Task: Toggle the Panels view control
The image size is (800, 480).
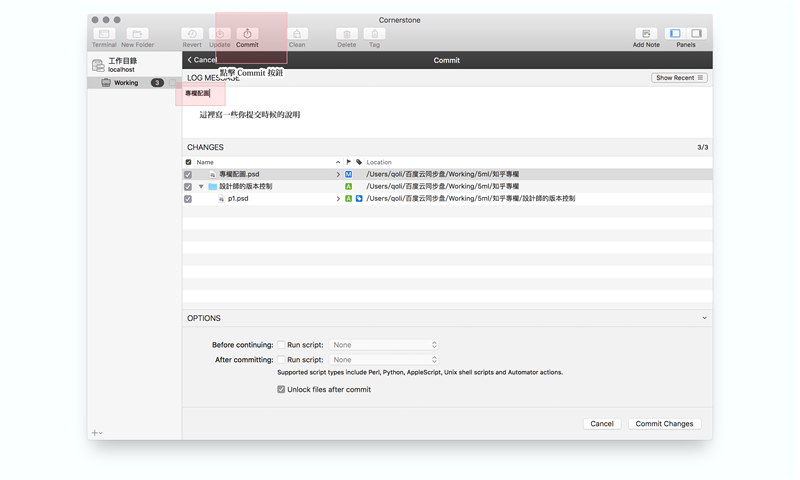Action: click(686, 34)
